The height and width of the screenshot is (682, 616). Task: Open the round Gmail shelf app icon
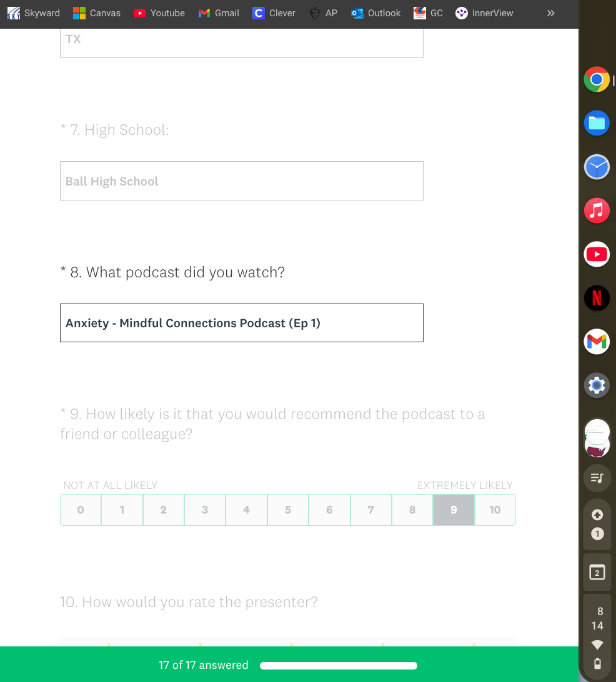[597, 342]
